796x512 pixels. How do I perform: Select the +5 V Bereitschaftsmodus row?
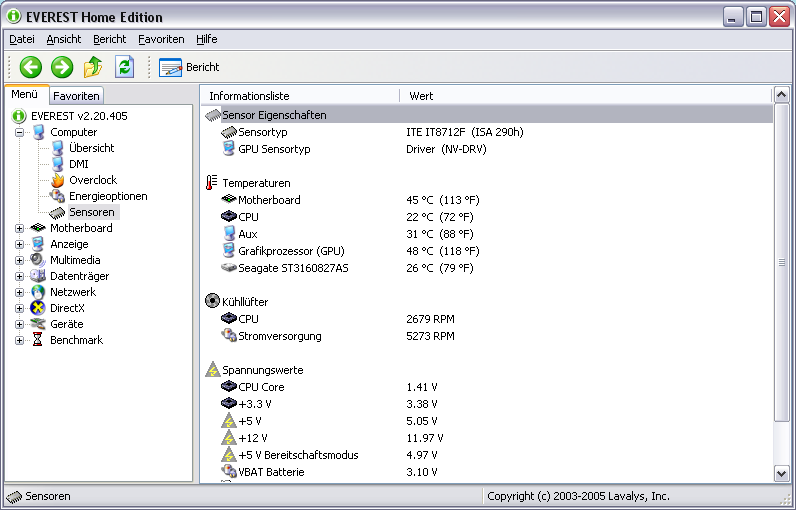click(x=487, y=455)
